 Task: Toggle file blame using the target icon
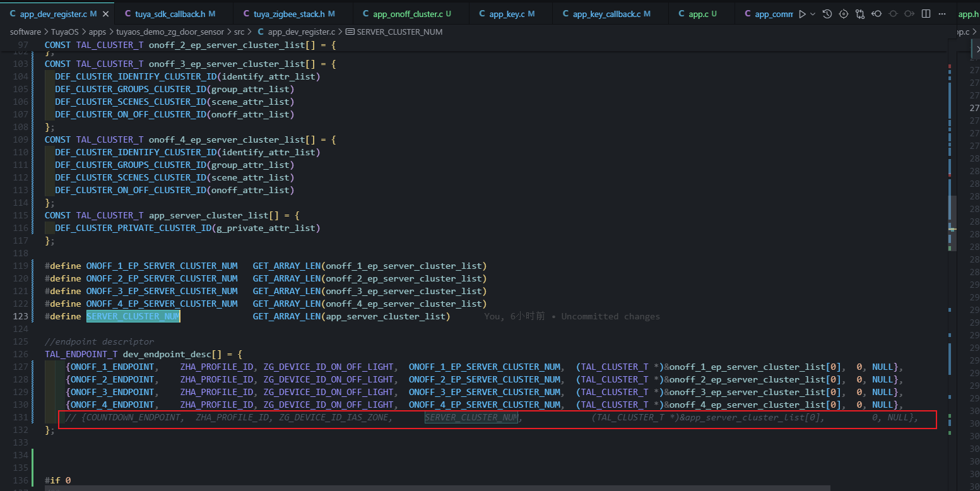click(x=844, y=14)
